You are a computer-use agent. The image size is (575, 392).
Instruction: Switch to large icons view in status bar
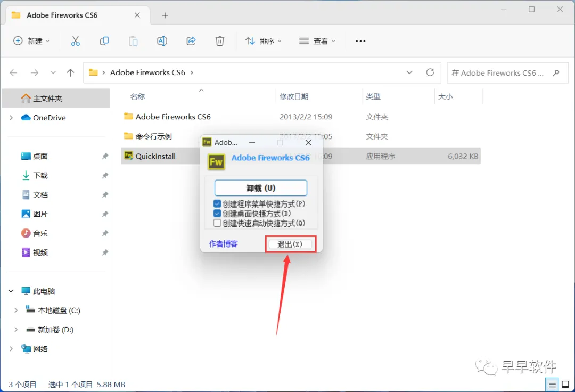(x=565, y=385)
